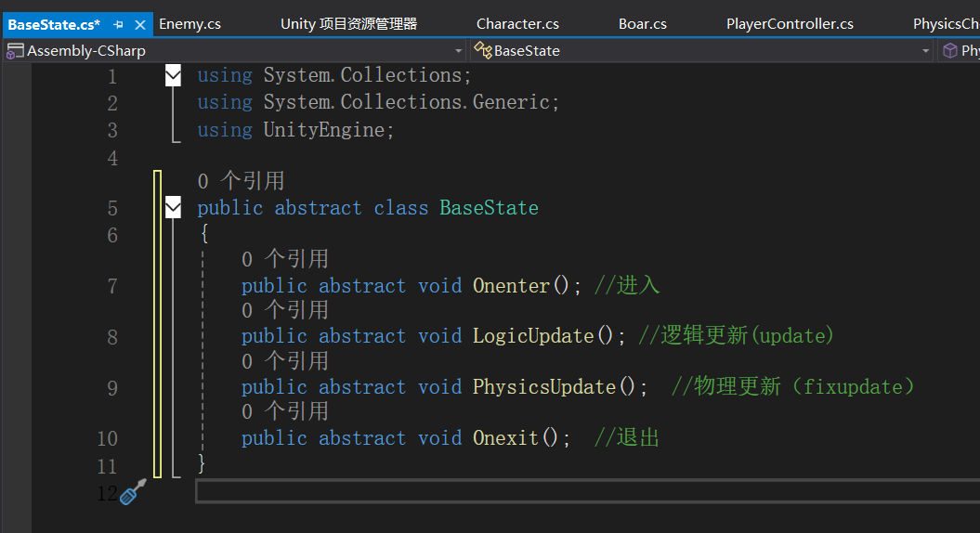Open the Boar.cs tab
The image size is (980, 533).
(643, 24)
